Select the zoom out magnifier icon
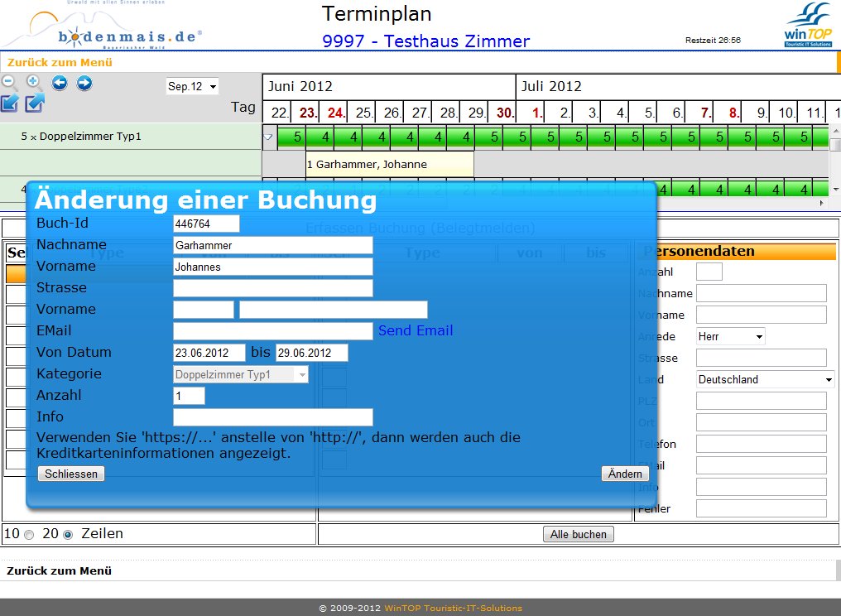This screenshot has width=841, height=616. [7, 81]
